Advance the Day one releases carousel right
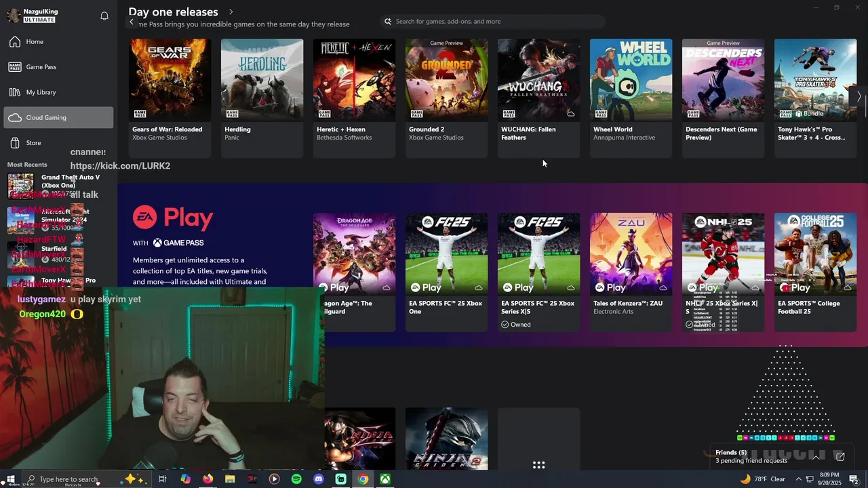 [x=859, y=97]
